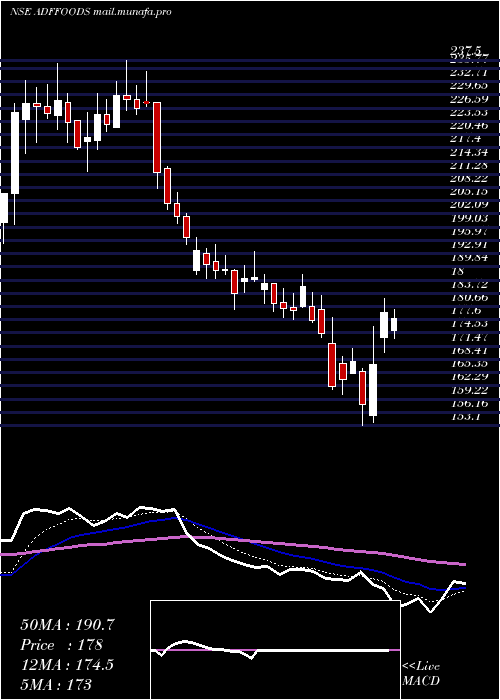Select the 156.16 price label
Image resolution: width=500 pixels, height=700 pixels.
469,403
